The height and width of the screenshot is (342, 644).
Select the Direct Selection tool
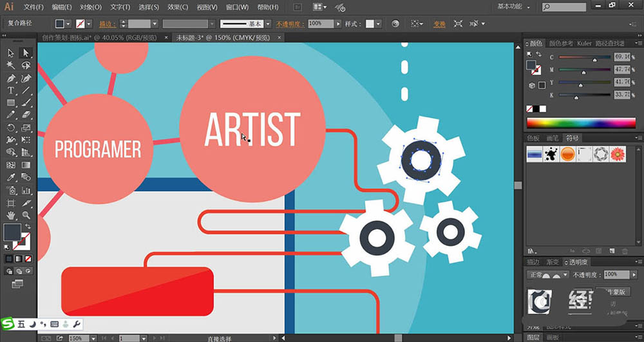point(26,53)
